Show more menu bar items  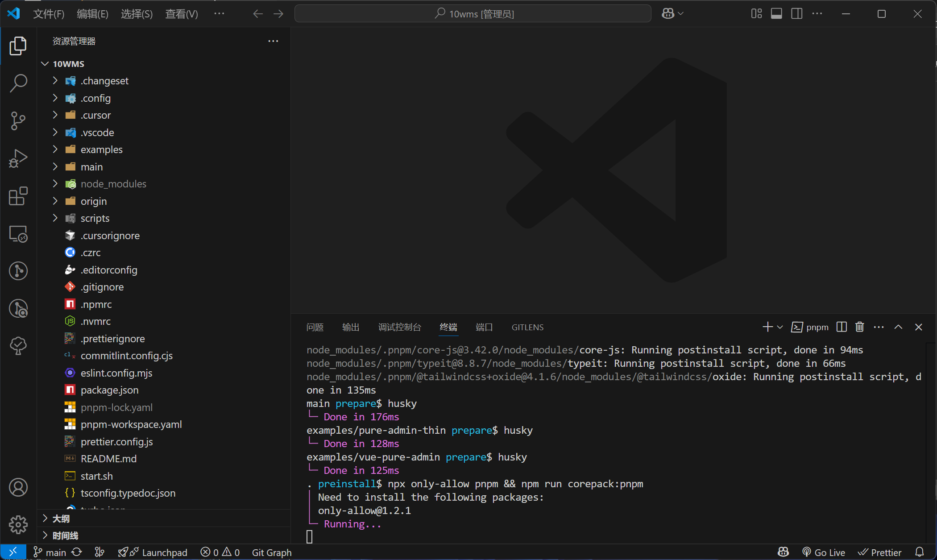click(219, 14)
